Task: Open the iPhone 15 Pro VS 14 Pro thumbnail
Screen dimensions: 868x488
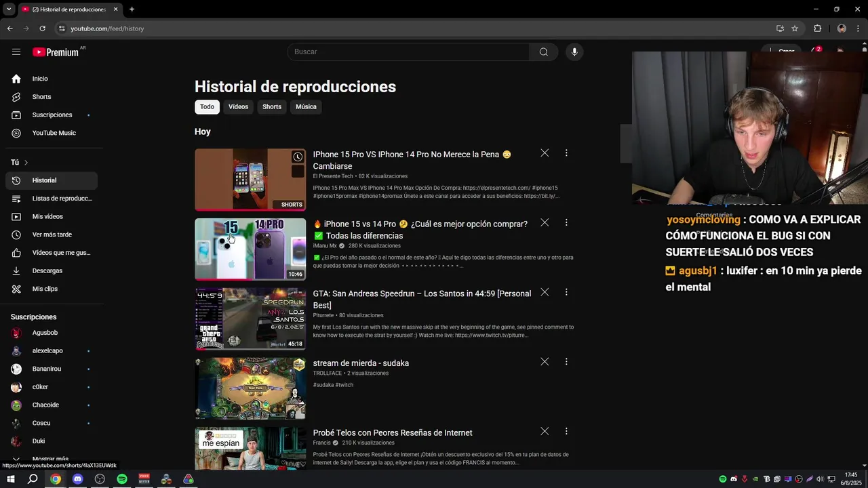Action: pos(250,180)
